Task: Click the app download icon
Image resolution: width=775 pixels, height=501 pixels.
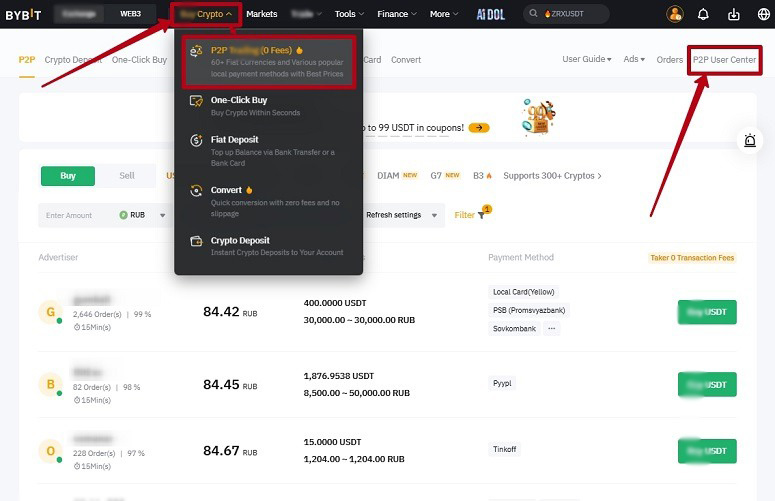Action: pyautogui.click(x=733, y=14)
